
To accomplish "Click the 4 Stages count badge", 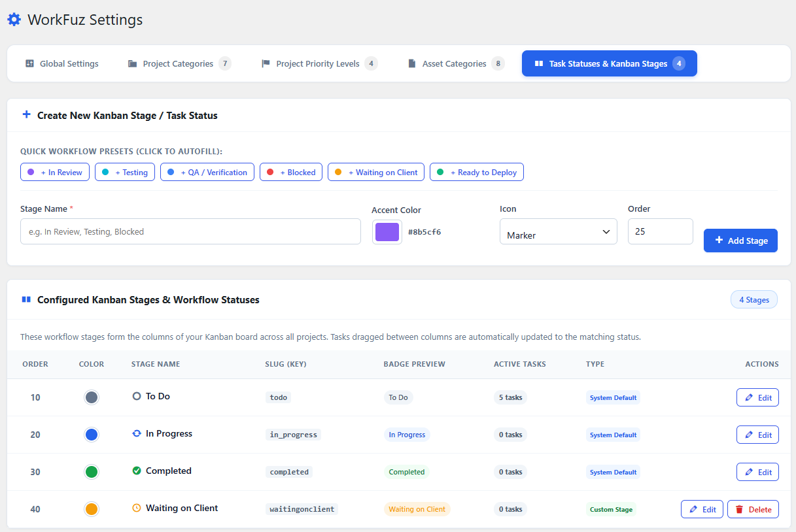I will pos(754,299).
